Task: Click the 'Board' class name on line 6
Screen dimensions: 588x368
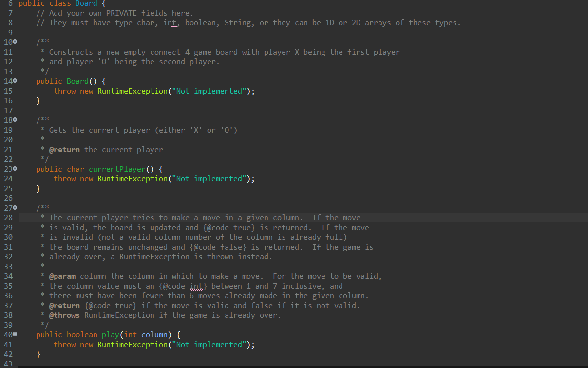Action: click(x=86, y=3)
